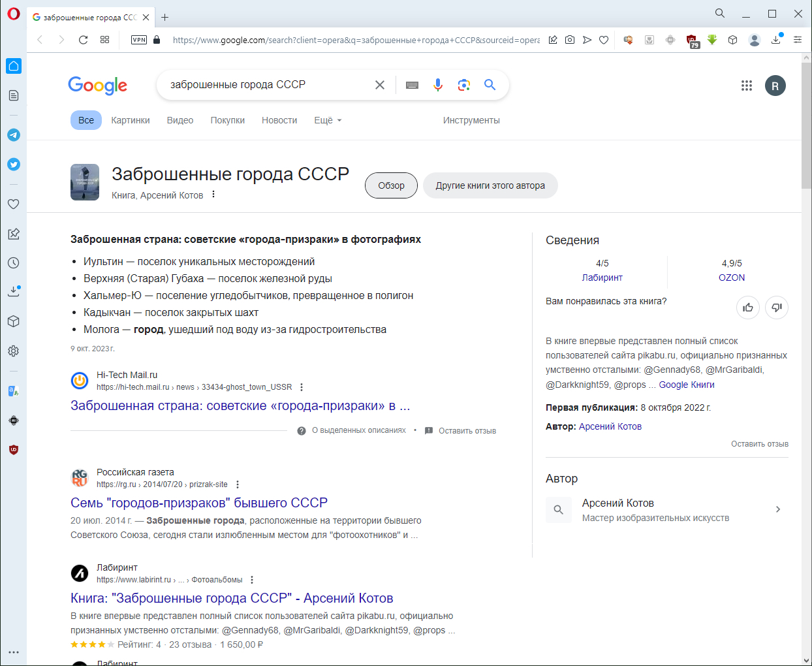Image resolution: width=812 pixels, height=666 pixels.
Task: Open sidebar Bookmarks heart icon
Action: point(14,204)
